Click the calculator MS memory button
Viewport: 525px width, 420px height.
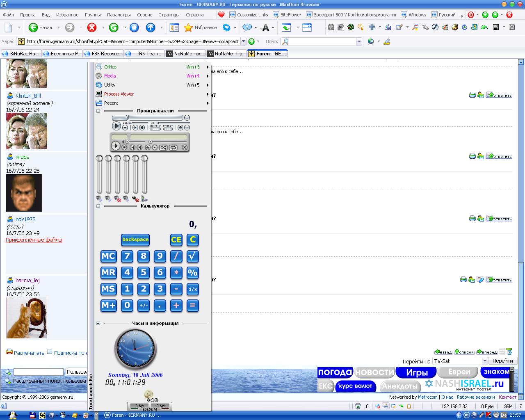(108, 289)
